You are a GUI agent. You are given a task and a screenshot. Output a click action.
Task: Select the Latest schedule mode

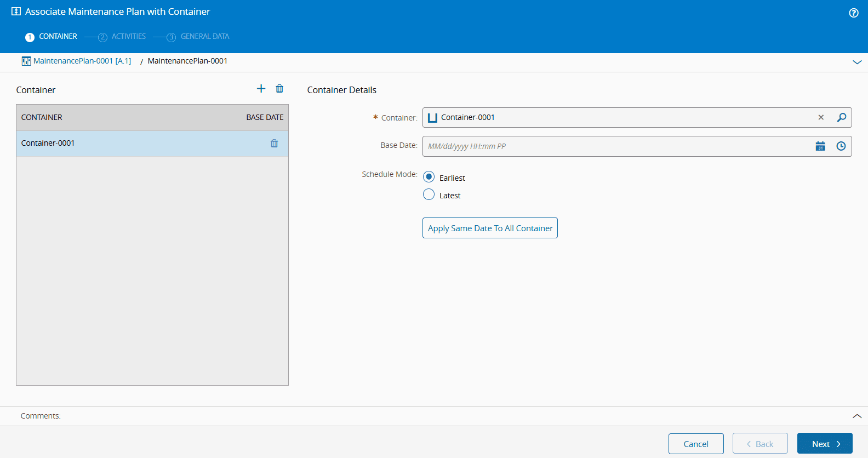[x=429, y=194]
